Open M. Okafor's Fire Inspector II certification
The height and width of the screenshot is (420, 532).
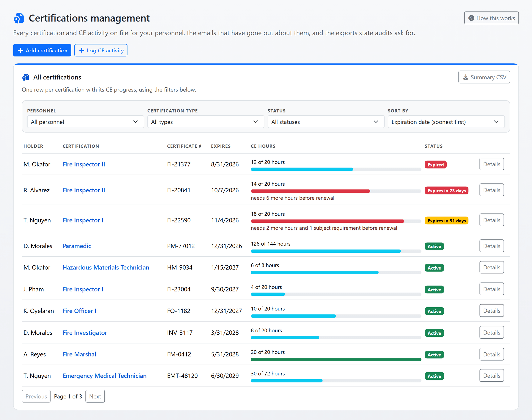coord(84,164)
